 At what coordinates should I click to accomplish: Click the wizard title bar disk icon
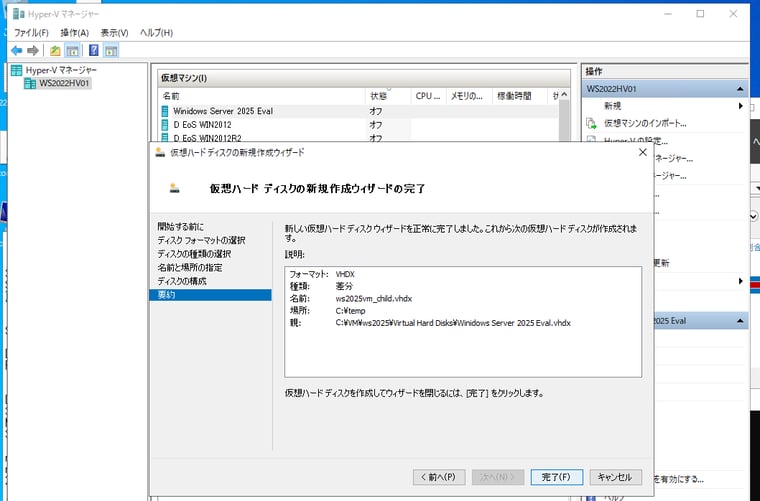coord(160,152)
